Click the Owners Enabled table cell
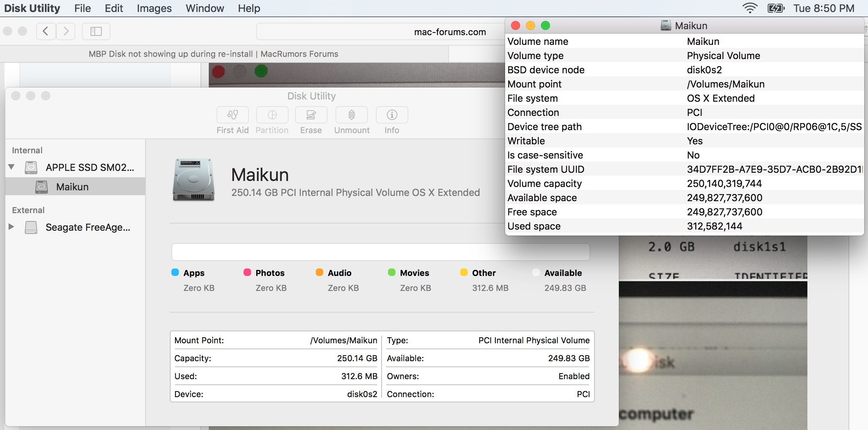 [488, 376]
